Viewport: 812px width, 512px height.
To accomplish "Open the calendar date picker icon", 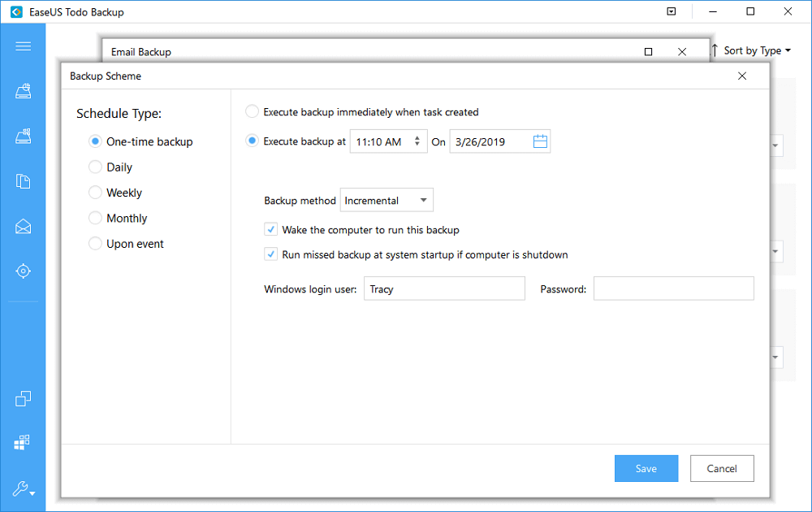I will pyautogui.click(x=540, y=141).
